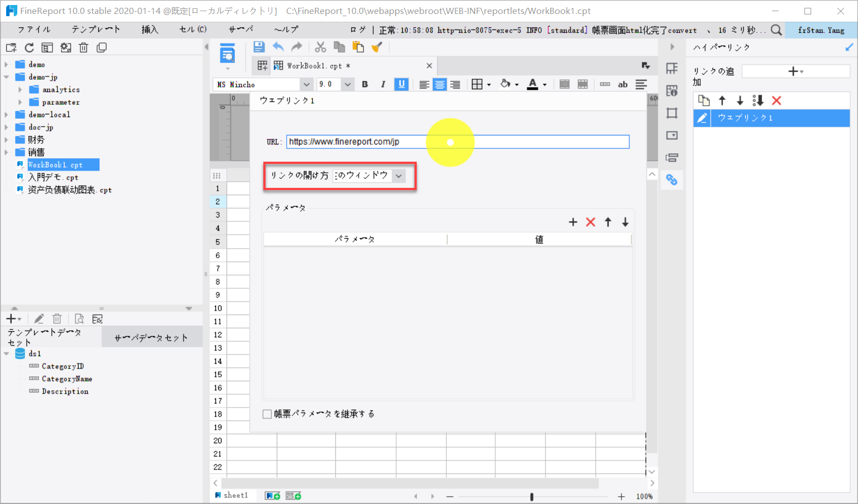The height and width of the screenshot is (504, 858).
Task: Cut selection with the scissors icon
Action: [x=320, y=47]
